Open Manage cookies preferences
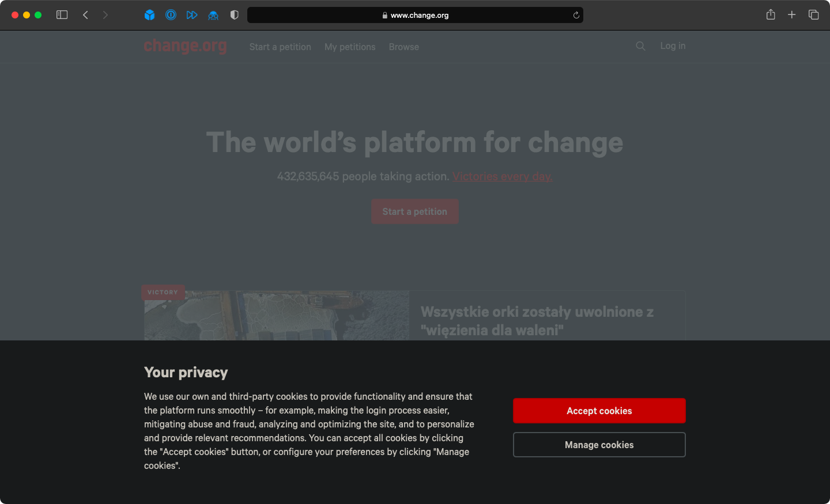 [x=599, y=444]
